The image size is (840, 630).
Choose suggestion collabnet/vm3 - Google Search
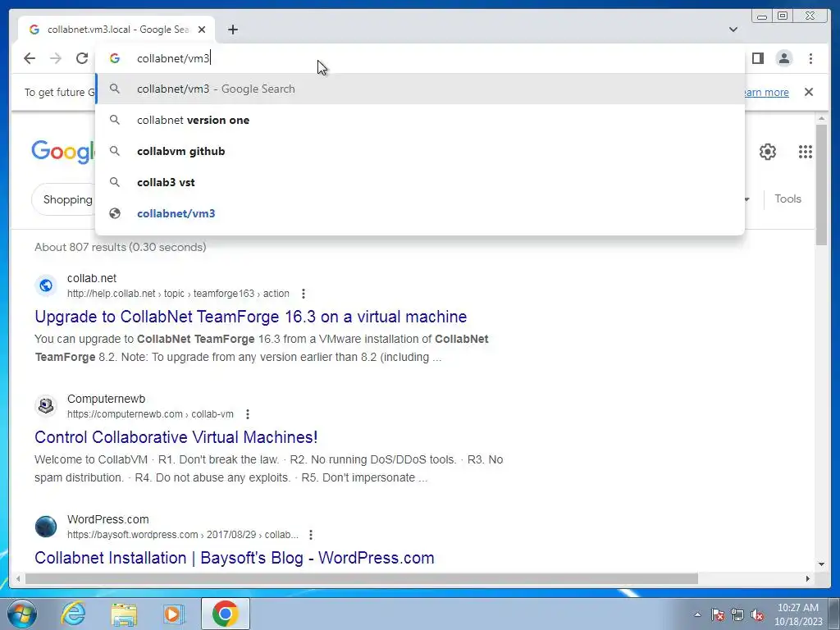[x=420, y=89]
